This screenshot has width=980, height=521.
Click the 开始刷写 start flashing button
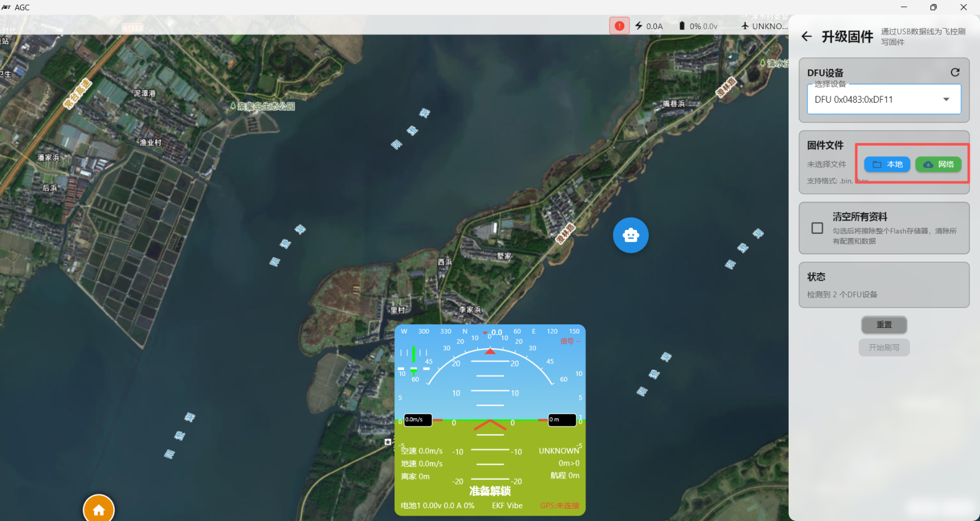pyautogui.click(x=884, y=348)
